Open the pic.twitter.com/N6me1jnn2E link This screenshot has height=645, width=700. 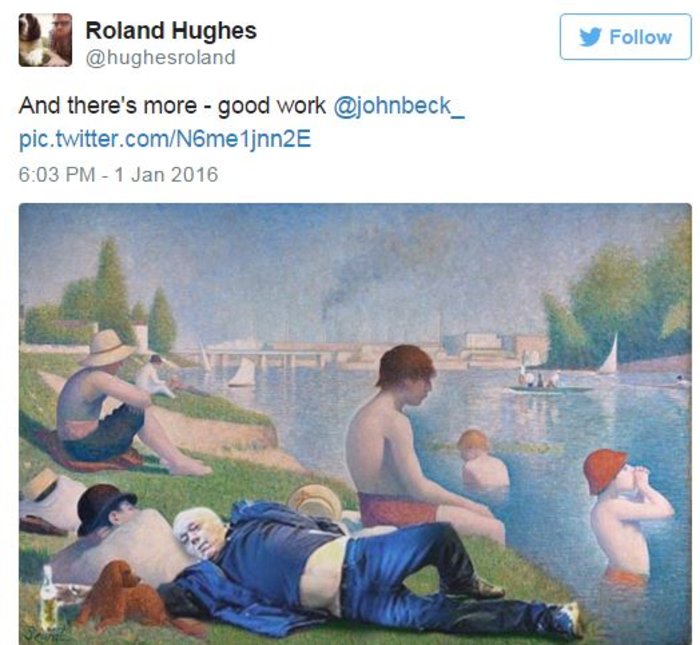click(x=165, y=139)
